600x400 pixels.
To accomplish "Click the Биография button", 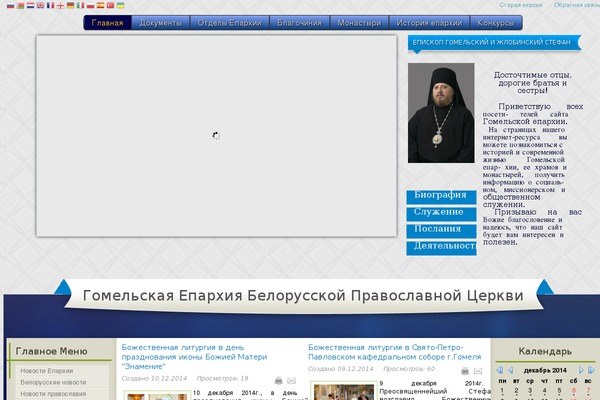I will (x=441, y=197).
